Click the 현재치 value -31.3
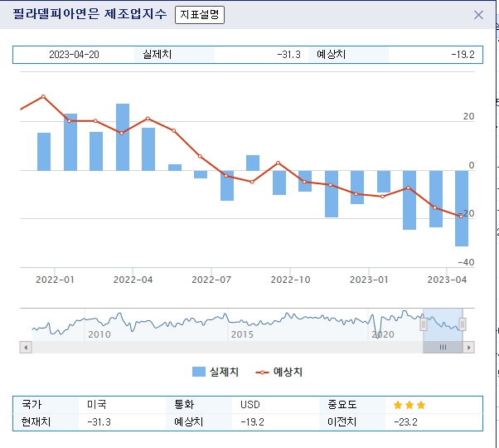 pyautogui.click(x=99, y=422)
